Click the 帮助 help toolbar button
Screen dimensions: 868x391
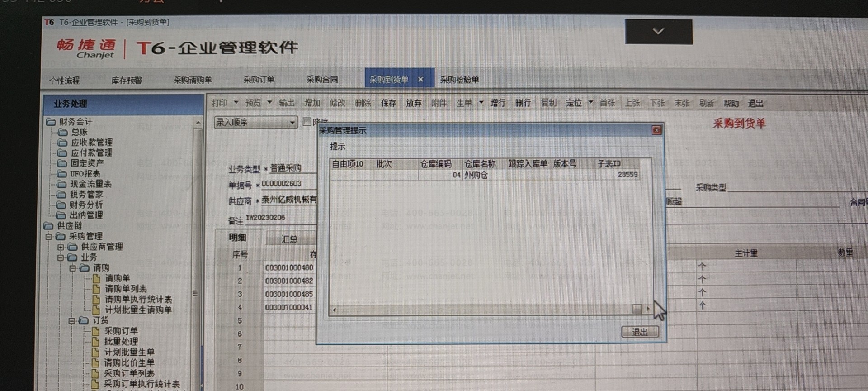(x=731, y=103)
